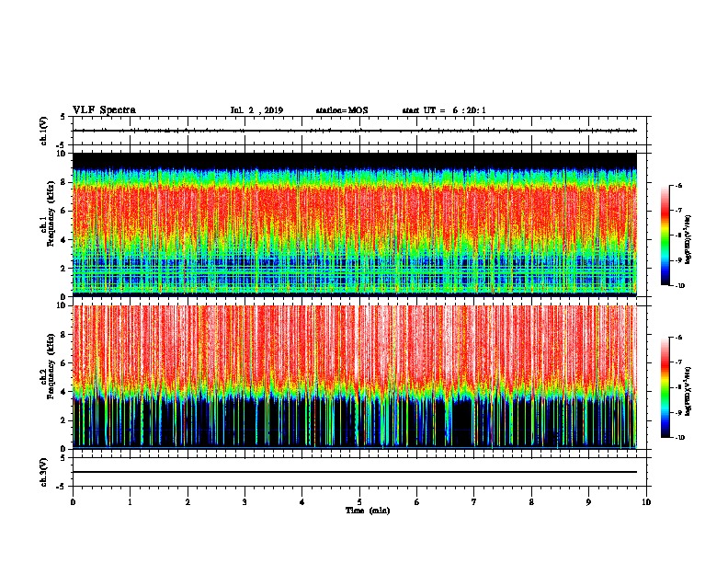Image resolution: width=728 pixels, height=563 pixels.
Task: Click the ch.3 voltage flat trace line
Action: click(355, 472)
